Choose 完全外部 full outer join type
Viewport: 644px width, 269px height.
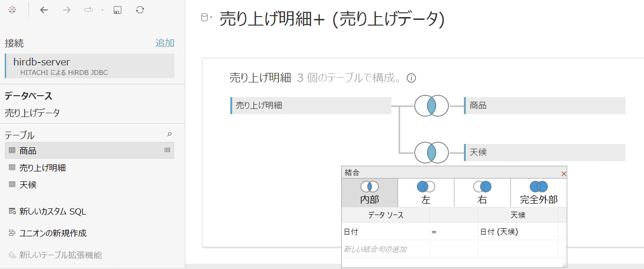click(x=539, y=193)
